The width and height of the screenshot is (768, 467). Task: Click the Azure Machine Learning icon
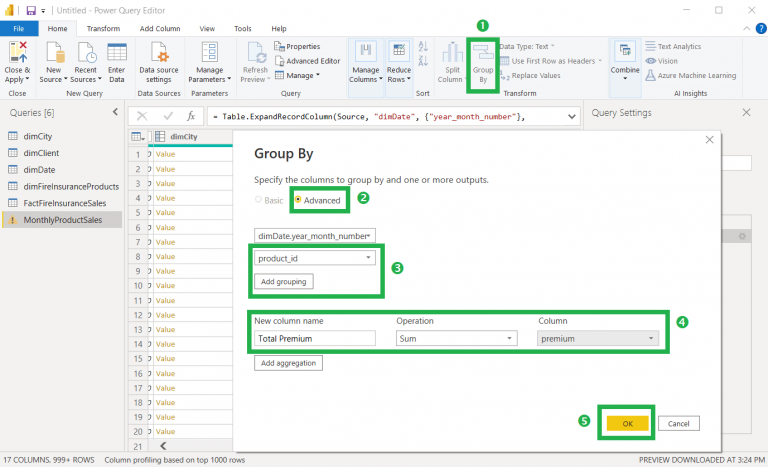[x=650, y=75]
